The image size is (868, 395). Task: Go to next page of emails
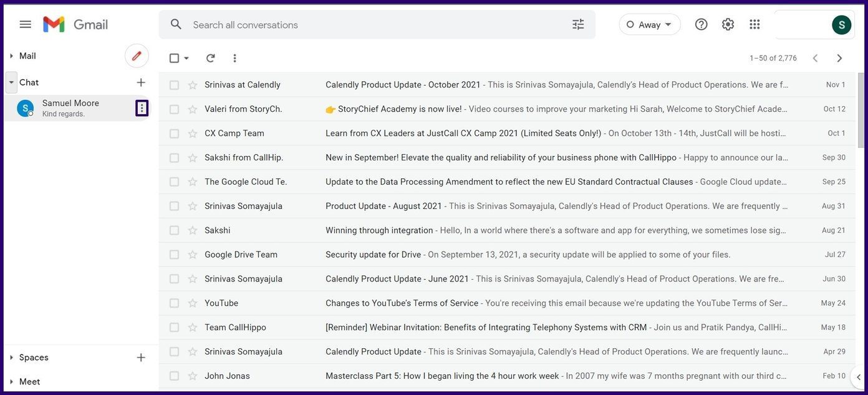(839, 58)
